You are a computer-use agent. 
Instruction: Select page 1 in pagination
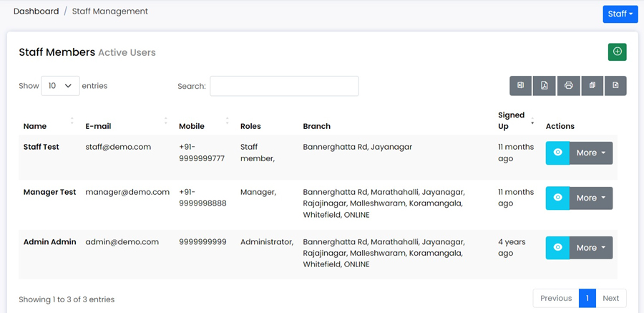pos(587,298)
